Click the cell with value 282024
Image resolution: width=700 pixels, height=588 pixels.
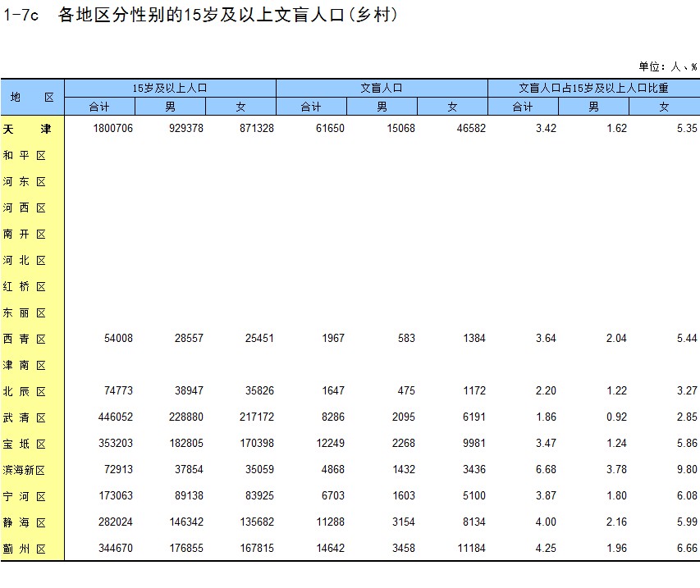click(116, 522)
